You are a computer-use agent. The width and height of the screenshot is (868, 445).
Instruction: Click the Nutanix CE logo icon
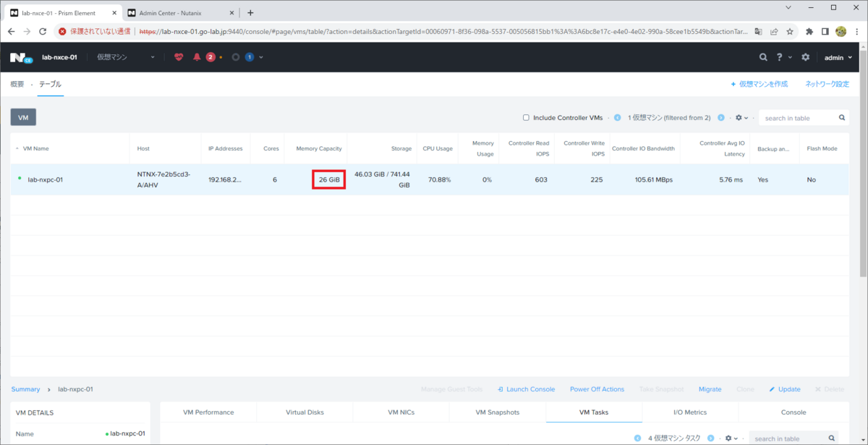pos(21,57)
